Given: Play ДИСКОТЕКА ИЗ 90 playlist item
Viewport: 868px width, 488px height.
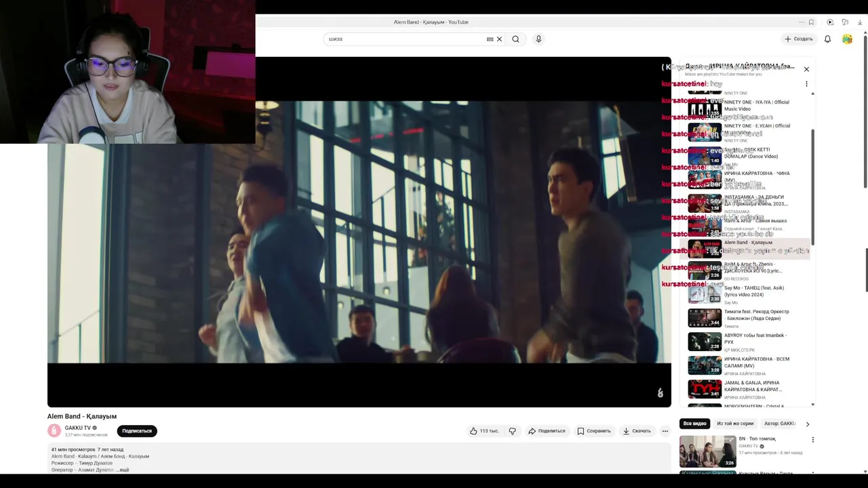Looking at the screenshot, I should [745, 270].
